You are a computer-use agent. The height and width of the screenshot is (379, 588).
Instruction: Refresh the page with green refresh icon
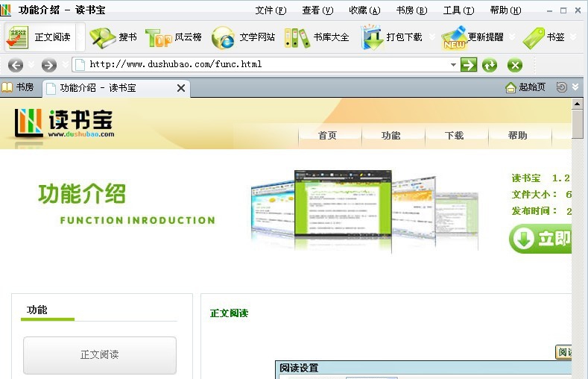[490, 66]
